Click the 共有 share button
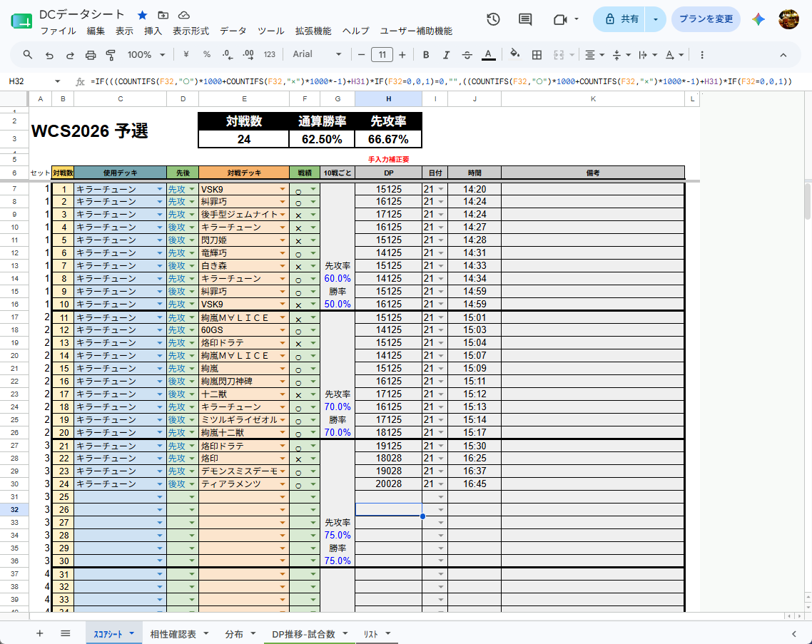Image resolution: width=812 pixels, height=644 pixels. point(619,19)
